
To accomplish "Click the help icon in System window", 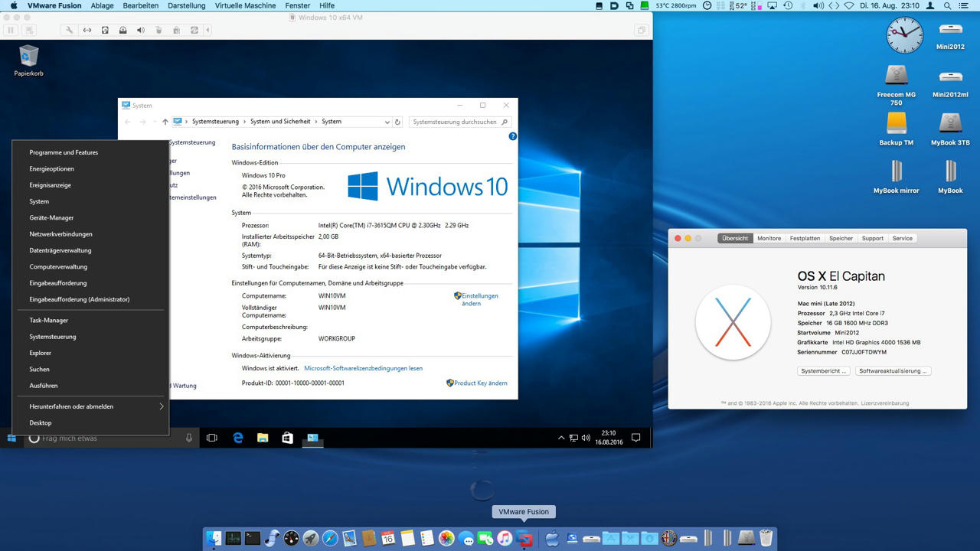I will 513,136.
